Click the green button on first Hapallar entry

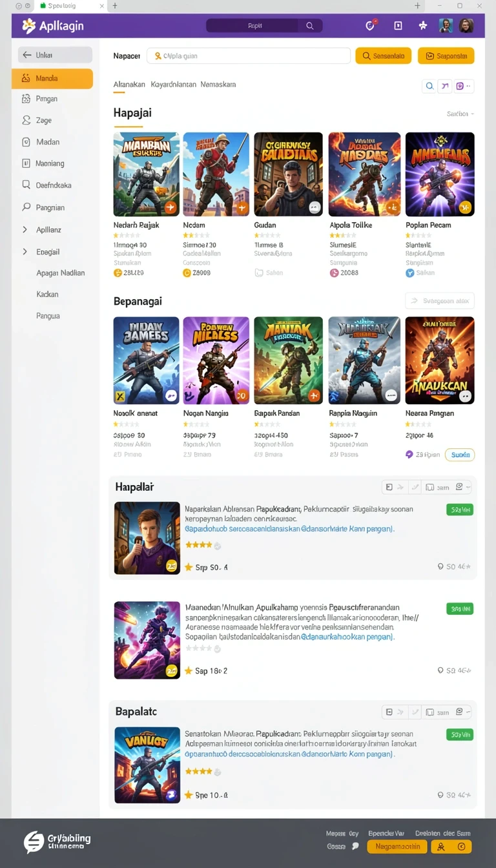(460, 510)
